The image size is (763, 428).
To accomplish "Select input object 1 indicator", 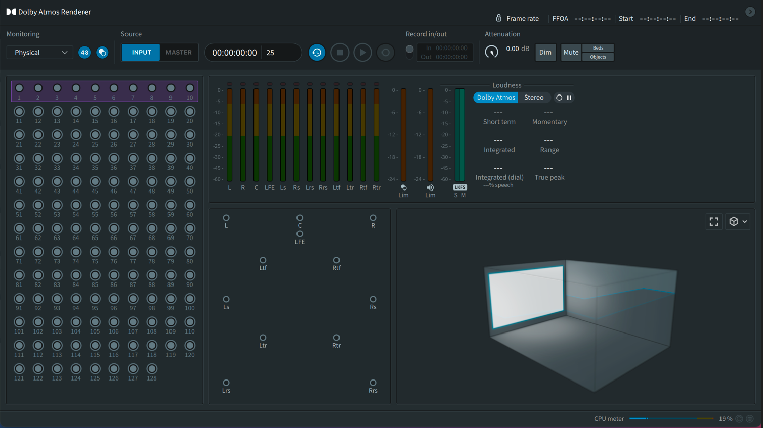I will [19, 88].
